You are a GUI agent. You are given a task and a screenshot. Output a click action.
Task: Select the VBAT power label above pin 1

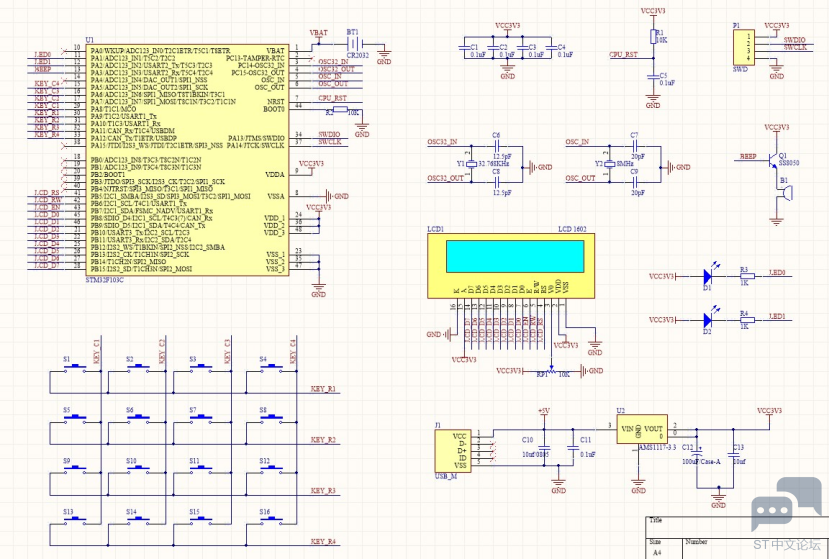point(318,32)
